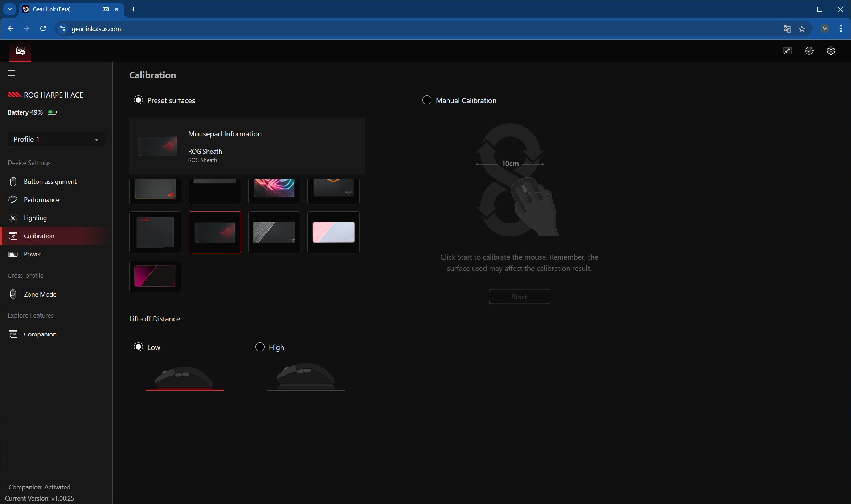Screen dimensions: 851x504
Task: Open Zone Mode cross-profile settings
Action: pyautogui.click(x=40, y=294)
